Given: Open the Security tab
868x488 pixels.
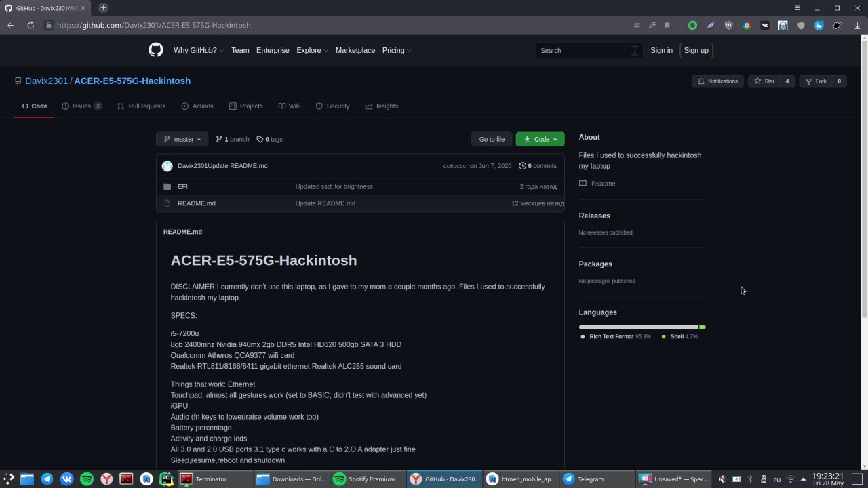Looking at the screenshot, I should pos(332,106).
